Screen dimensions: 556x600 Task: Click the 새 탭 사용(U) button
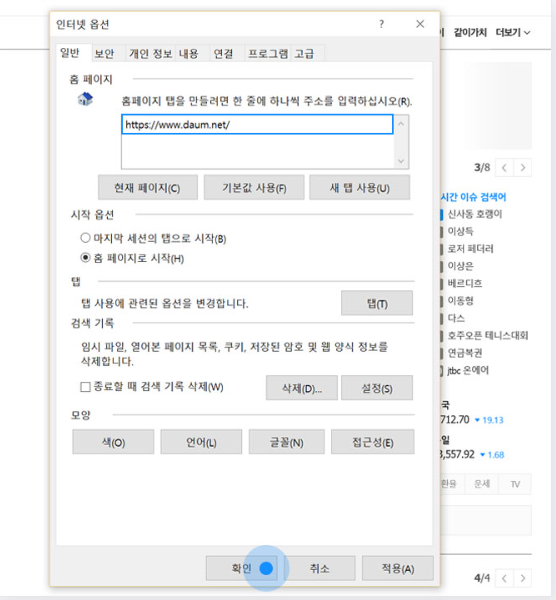click(359, 188)
